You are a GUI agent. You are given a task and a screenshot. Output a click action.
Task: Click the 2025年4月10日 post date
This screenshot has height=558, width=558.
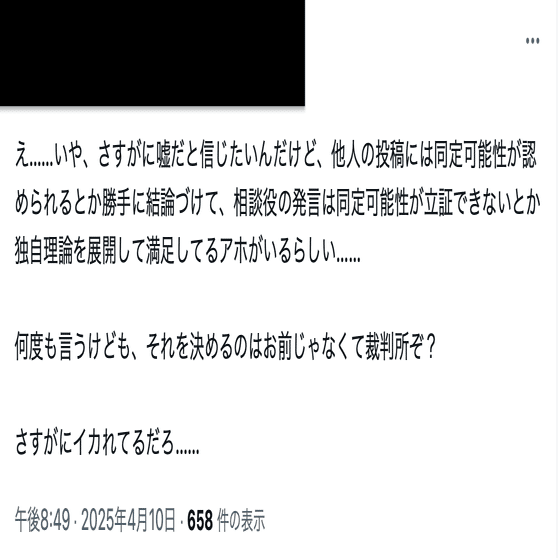click(x=128, y=520)
